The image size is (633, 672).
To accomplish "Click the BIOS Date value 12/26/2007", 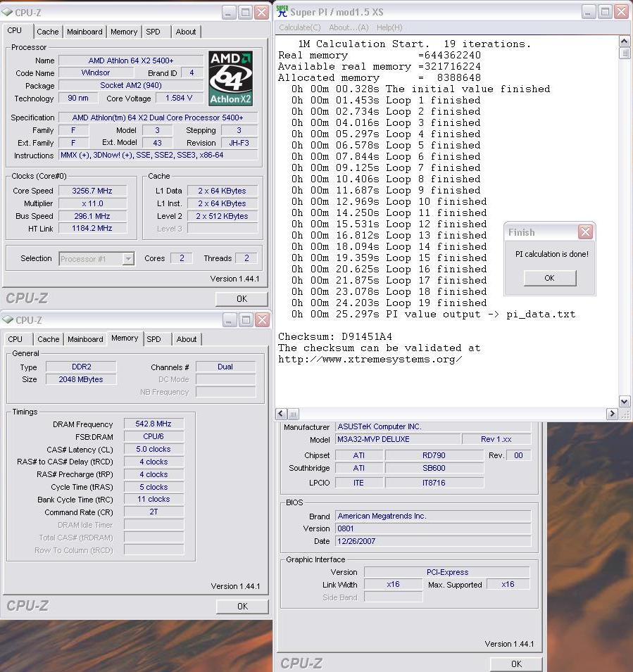I will 433,541.
